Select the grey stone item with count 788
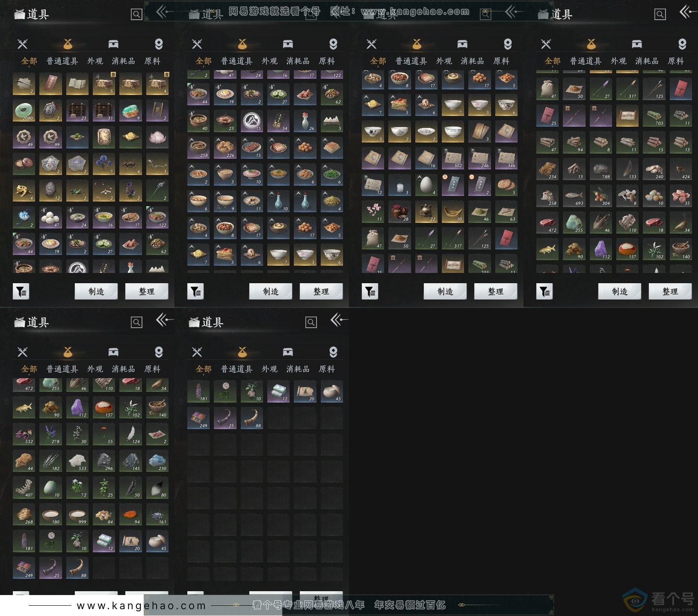 point(600,169)
